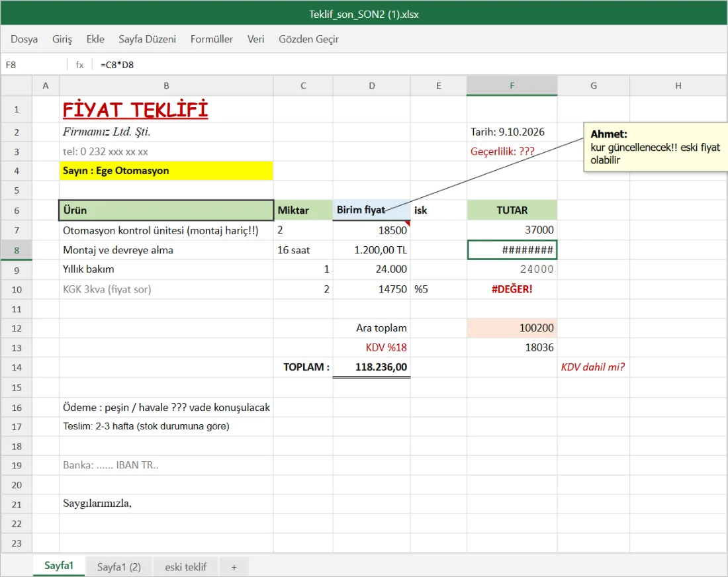Image resolution: width=728 pixels, height=577 pixels.
Task: Click the 1.200,00 TL cell
Action: pyautogui.click(x=371, y=249)
